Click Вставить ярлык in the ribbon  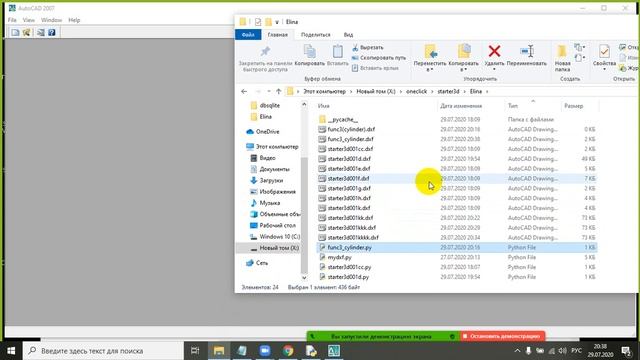(x=375, y=68)
